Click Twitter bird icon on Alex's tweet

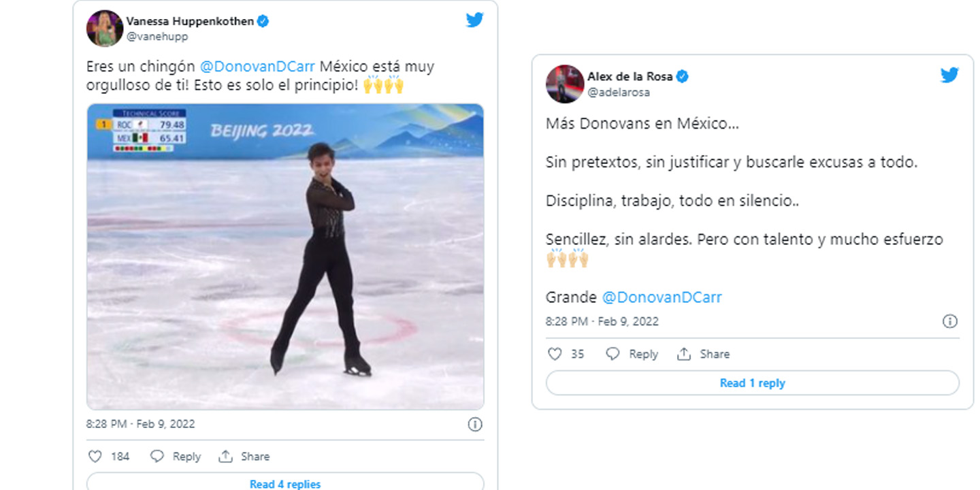pyautogui.click(x=949, y=75)
